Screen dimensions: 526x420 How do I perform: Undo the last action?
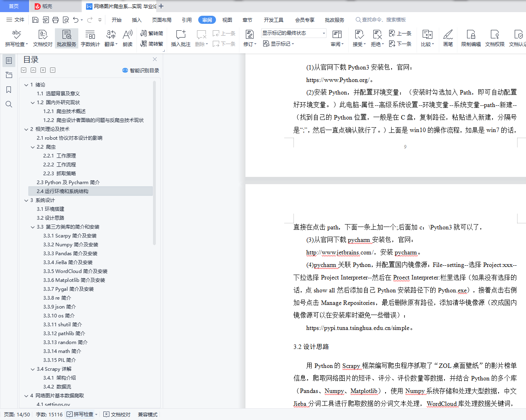[x=75, y=20]
